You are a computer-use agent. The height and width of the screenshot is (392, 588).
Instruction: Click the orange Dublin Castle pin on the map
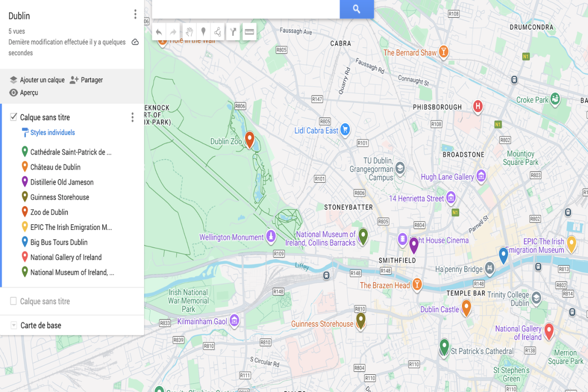466,308
